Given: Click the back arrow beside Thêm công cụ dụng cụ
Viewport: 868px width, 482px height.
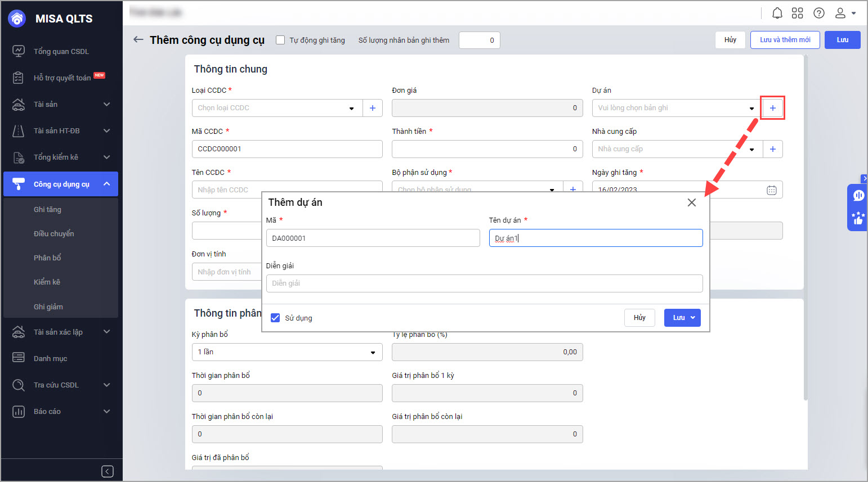Looking at the screenshot, I should [x=138, y=39].
